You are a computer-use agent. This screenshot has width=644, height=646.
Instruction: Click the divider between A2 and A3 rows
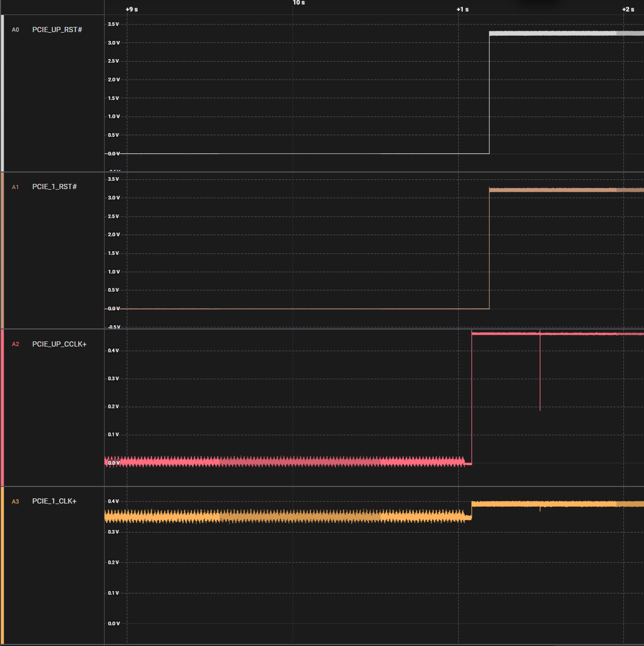322,486
